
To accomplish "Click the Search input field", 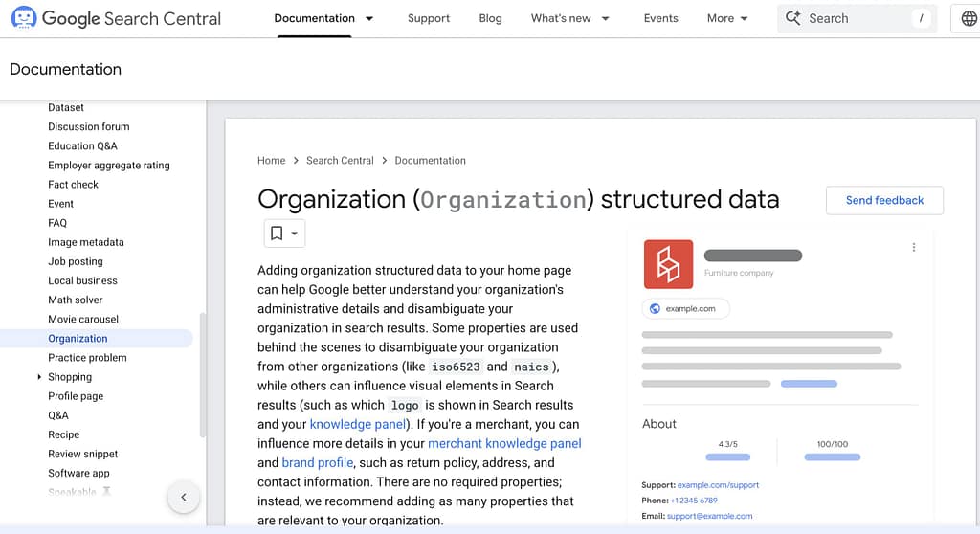I will click(x=857, y=19).
